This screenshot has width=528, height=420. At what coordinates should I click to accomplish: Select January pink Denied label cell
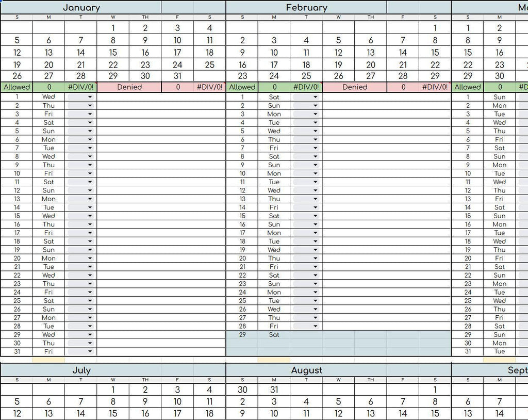pyautogui.click(x=129, y=87)
